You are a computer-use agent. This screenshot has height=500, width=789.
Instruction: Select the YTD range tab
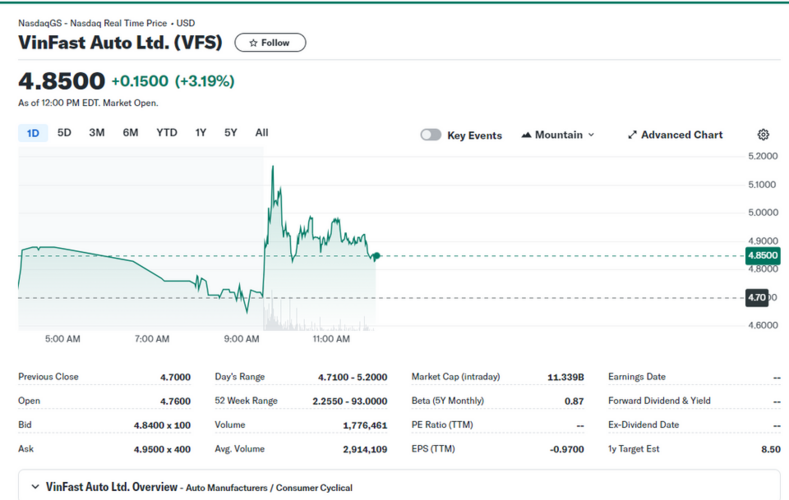(x=167, y=133)
